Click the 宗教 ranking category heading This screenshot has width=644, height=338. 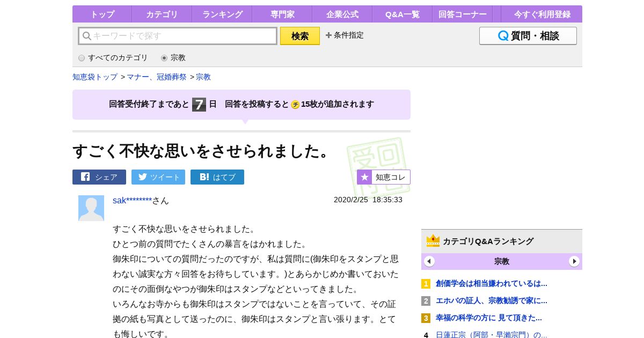(502, 261)
